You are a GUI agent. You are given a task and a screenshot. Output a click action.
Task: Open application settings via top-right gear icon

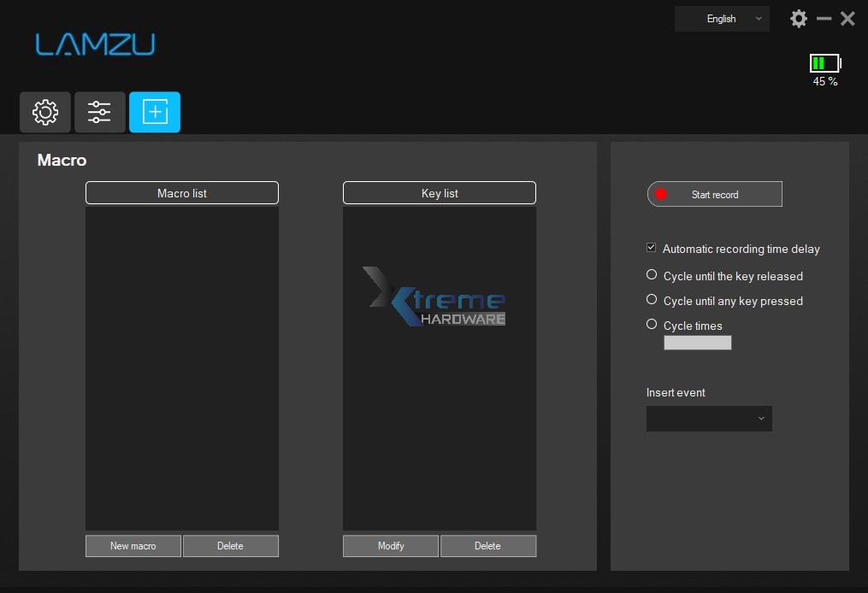[x=798, y=18]
